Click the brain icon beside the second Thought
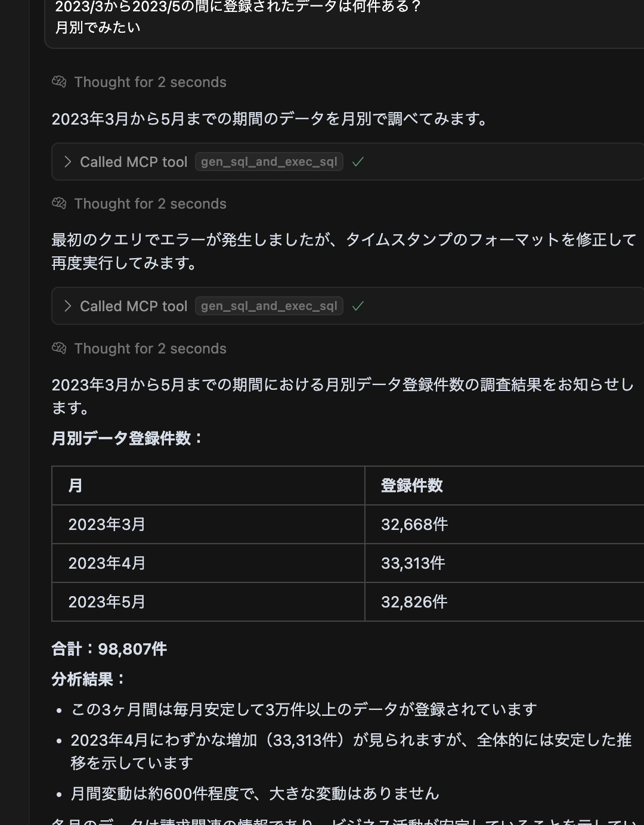 tap(59, 203)
